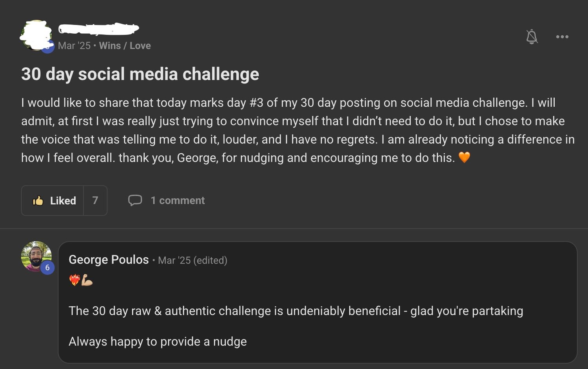
Task: Click the speech bubble comment icon
Action: 135,200
